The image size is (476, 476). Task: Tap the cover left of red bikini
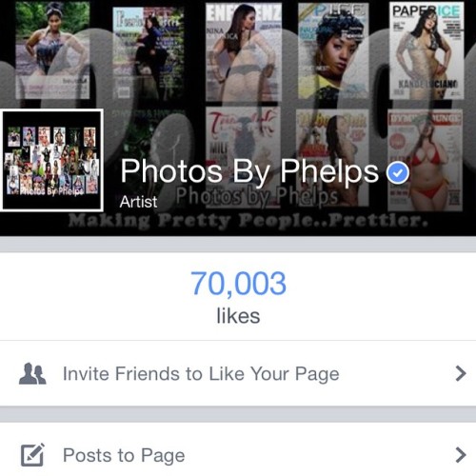coord(332,158)
